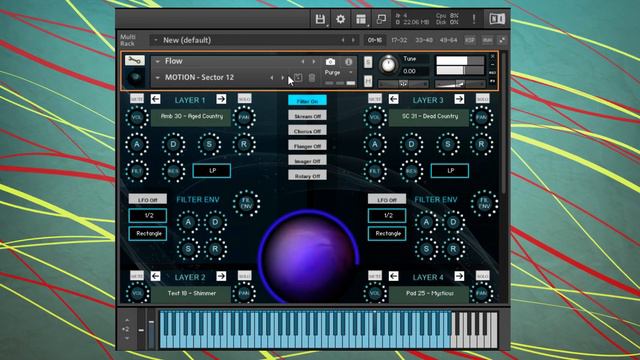Viewport: 640px width, 360px height.
Task: Click Layer 2 next sound arrow
Action: click(x=221, y=276)
